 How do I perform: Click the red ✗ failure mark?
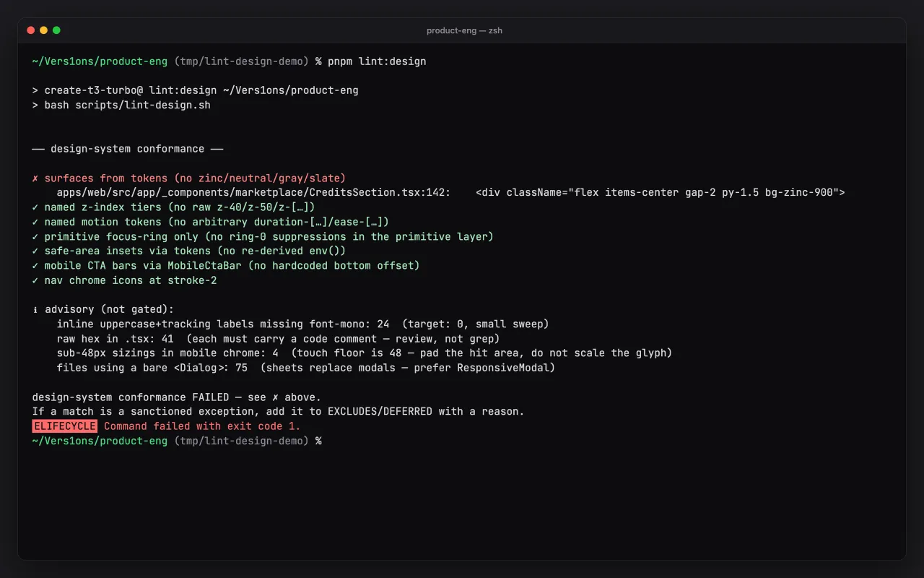pos(35,178)
